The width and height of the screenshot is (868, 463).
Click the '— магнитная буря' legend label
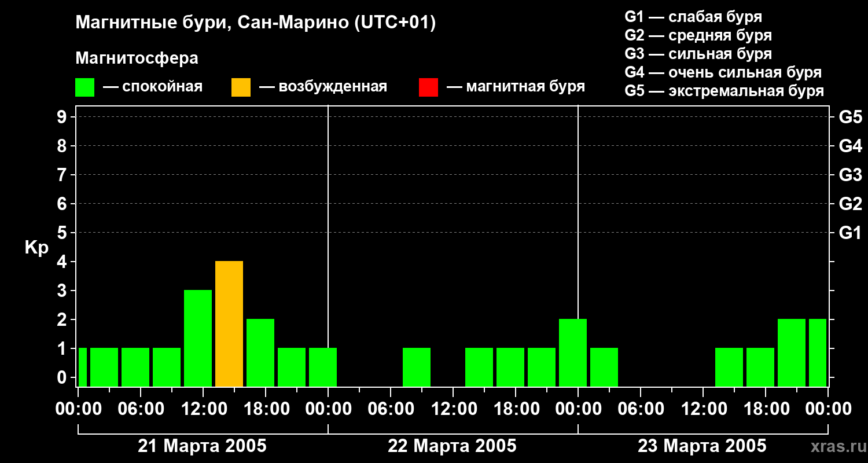pos(516,87)
